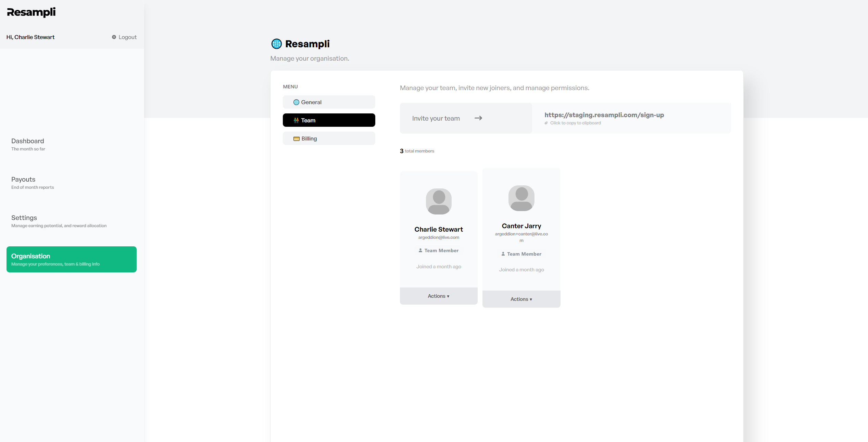Click Charlie Stewart's avatar
The image size is (868, 442).
coord(439,201)
